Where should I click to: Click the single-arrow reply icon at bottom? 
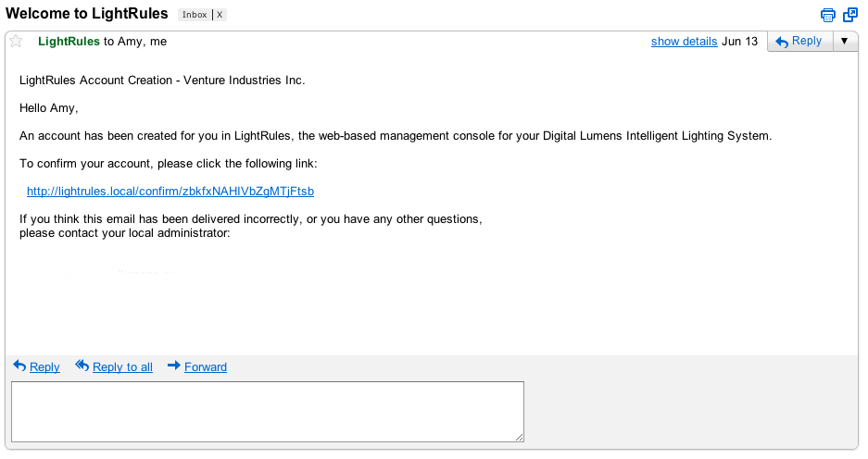point(19,366)
